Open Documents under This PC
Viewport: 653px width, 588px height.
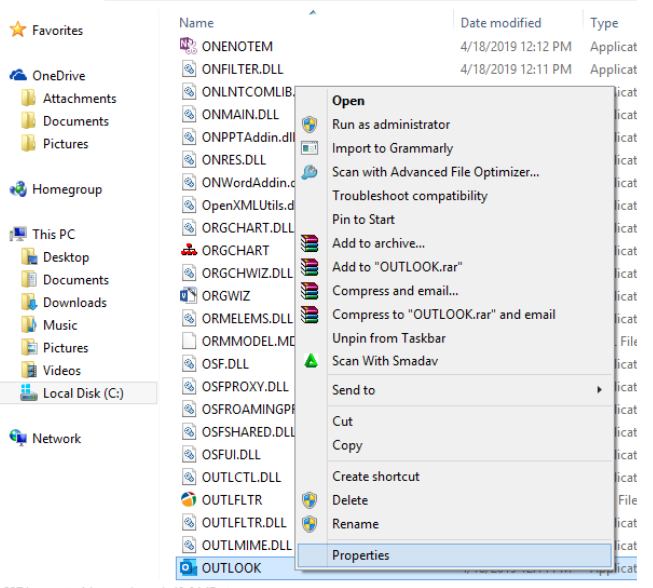(76, 279)
